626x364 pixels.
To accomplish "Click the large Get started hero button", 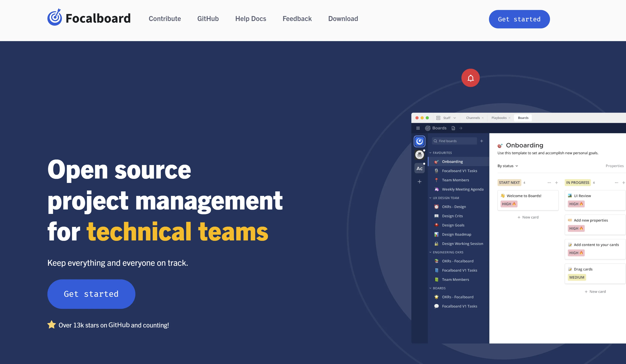I will 91,294.
